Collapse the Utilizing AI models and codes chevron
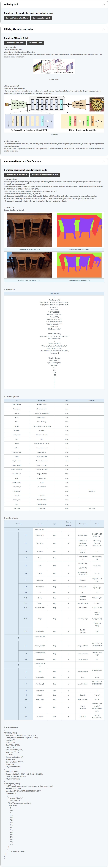 pos(104,29)
